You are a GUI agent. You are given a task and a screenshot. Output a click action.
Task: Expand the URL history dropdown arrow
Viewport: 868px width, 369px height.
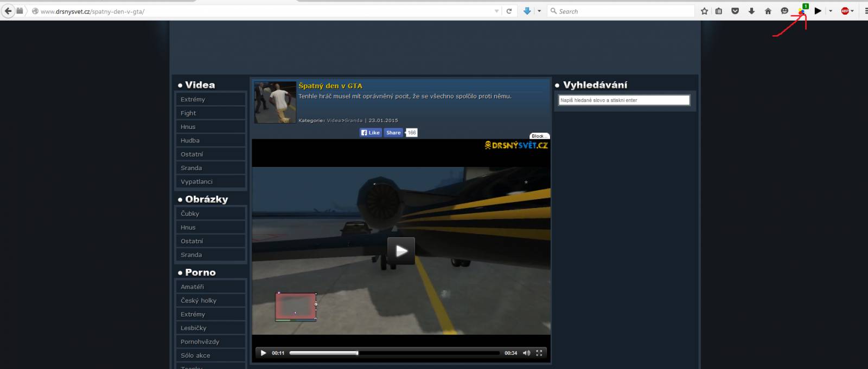(x=496, y=11)
